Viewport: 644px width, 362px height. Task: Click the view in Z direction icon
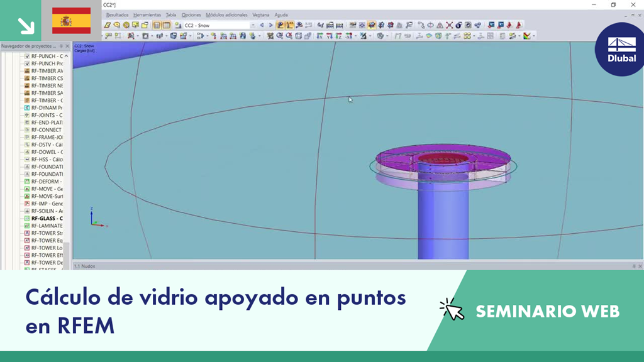339,36
